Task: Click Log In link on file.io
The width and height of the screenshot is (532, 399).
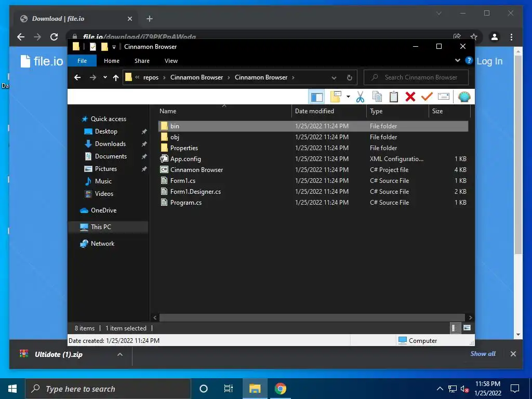Action: [489, 61]
